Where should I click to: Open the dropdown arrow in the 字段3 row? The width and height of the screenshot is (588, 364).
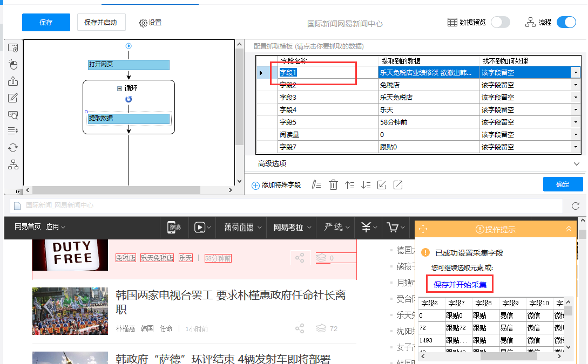point(576,98)
